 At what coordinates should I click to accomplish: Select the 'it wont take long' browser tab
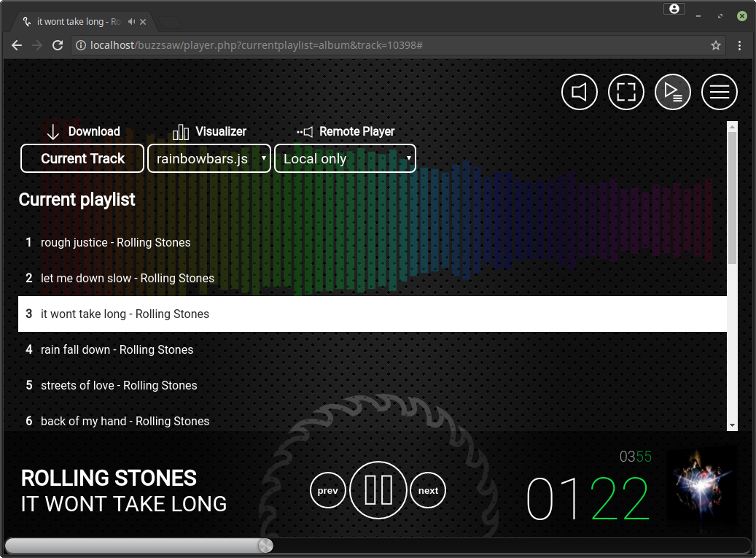click(82, 22)
